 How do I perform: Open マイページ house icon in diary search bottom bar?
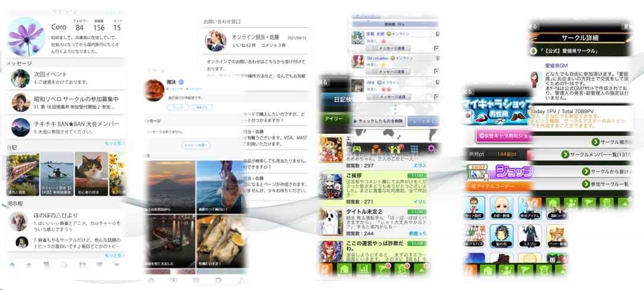coord(346,270)
